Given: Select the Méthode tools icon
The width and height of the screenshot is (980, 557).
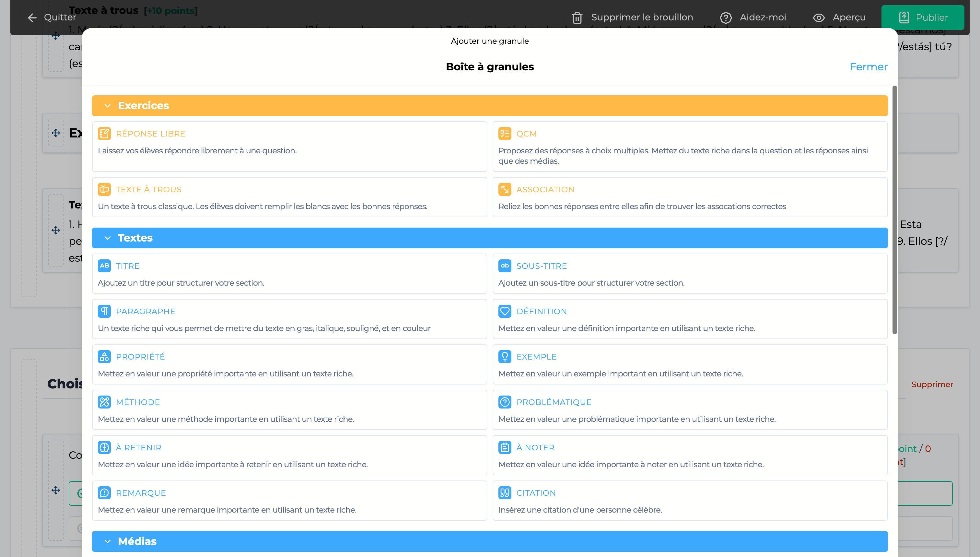Looking at the screenshot, I should 104,402.
